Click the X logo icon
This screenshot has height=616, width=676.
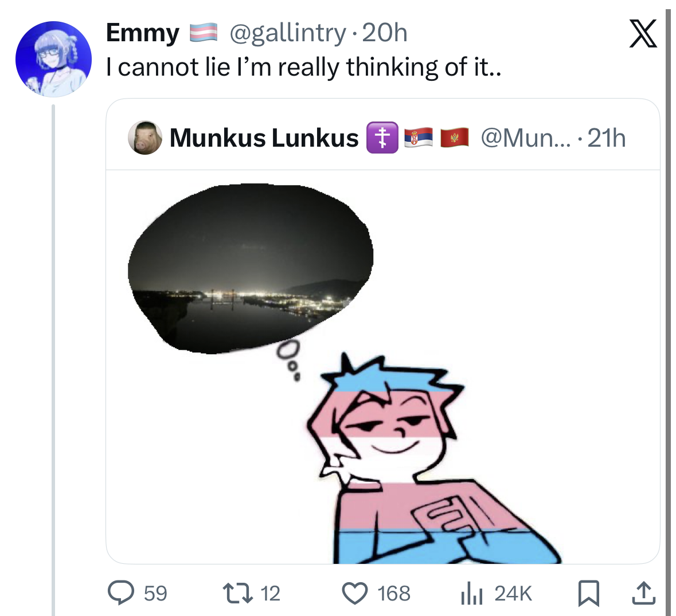[643, 34]
